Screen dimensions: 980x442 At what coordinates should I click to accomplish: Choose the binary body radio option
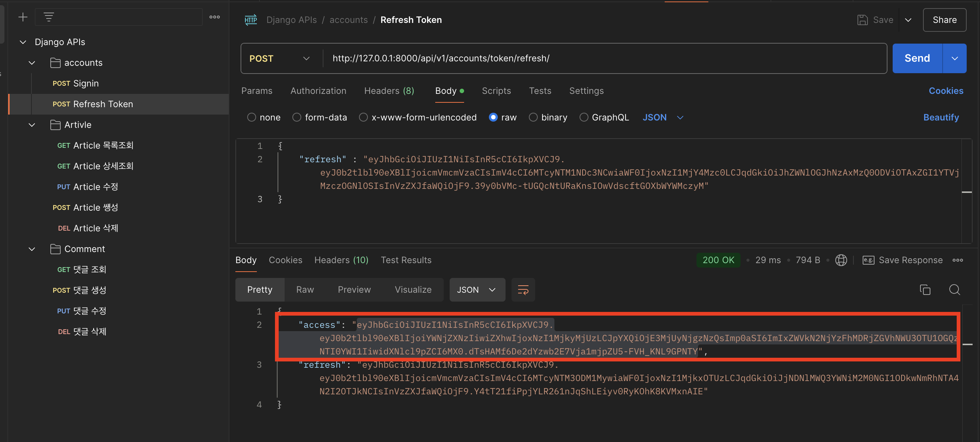[x=533, y=118]
